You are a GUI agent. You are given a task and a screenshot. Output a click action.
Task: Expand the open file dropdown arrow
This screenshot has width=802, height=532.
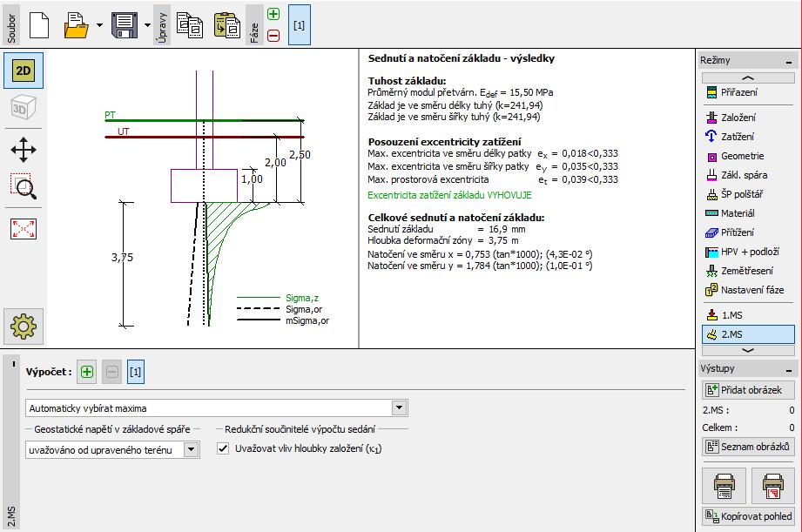pyautogui.click(x=99, y=25)
